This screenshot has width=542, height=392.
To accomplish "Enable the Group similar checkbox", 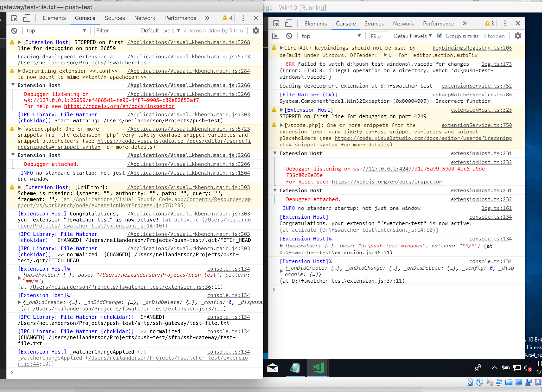I will [x=440, y=36].
